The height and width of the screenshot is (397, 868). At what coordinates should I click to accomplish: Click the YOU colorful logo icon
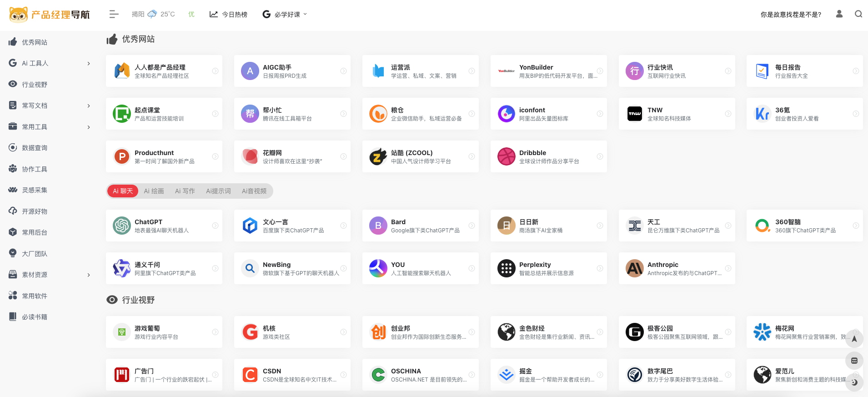pyautogui.click(x=378, y=268)
